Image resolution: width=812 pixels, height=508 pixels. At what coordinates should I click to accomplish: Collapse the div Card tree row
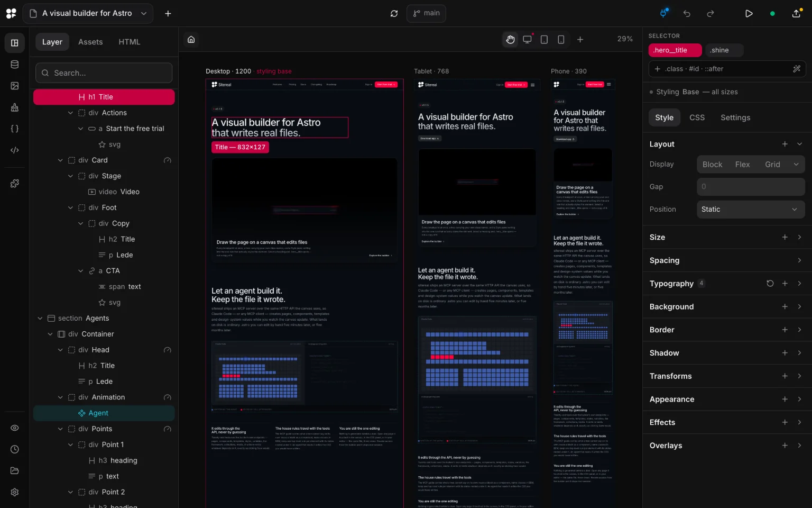click(x=60, y=160)
